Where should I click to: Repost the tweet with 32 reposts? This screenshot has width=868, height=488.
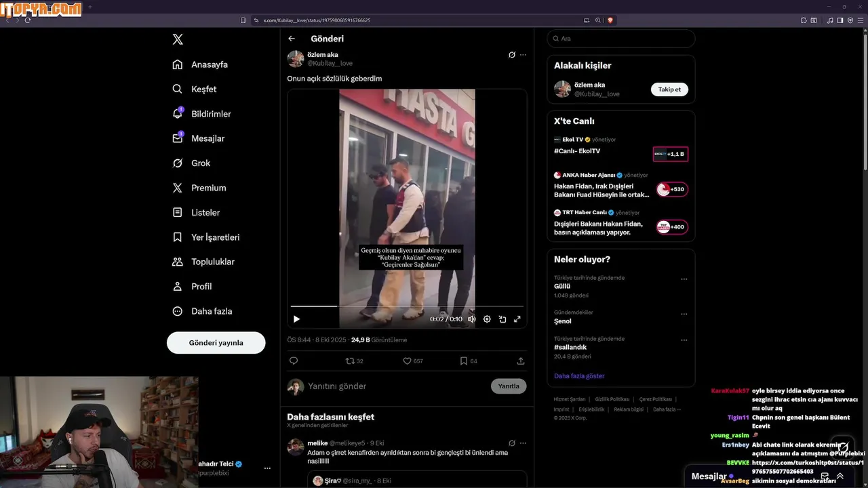click(355, 361)
